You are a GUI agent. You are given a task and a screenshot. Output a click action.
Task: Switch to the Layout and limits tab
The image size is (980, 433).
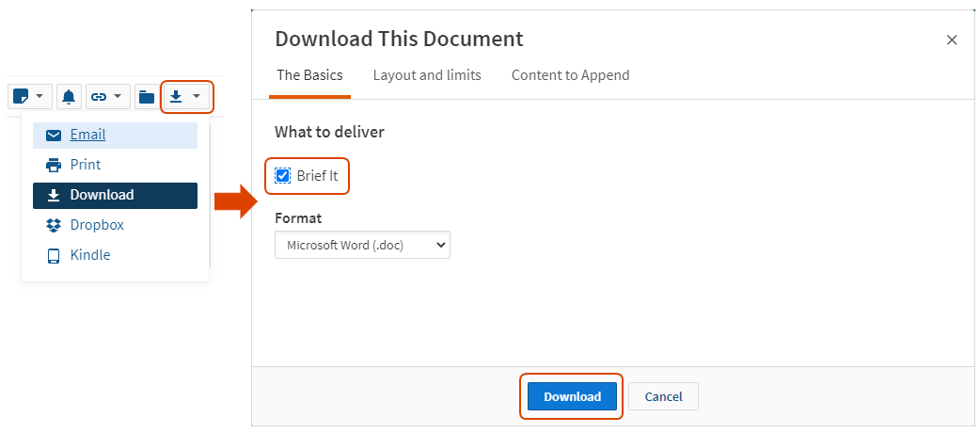(427, 75)
